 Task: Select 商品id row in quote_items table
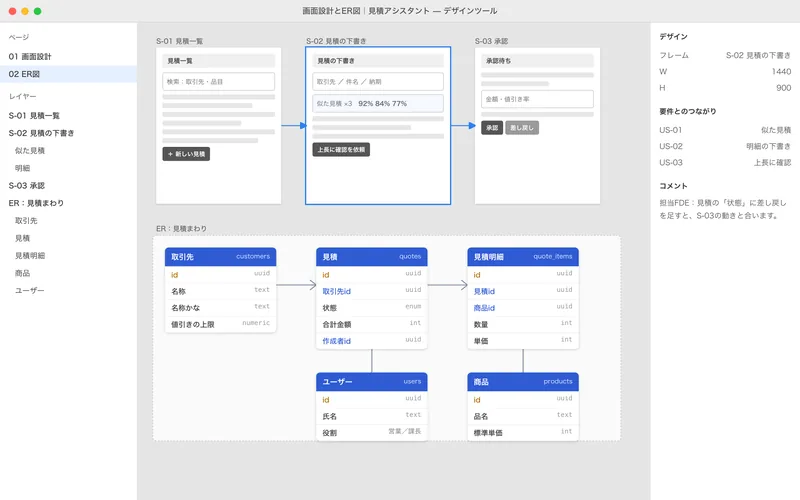(523, 308)
